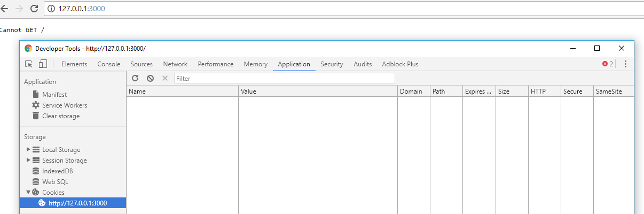Screen dimensions: 644x214
Task: Open the Memory tab
Action: (x=255, y=64)
